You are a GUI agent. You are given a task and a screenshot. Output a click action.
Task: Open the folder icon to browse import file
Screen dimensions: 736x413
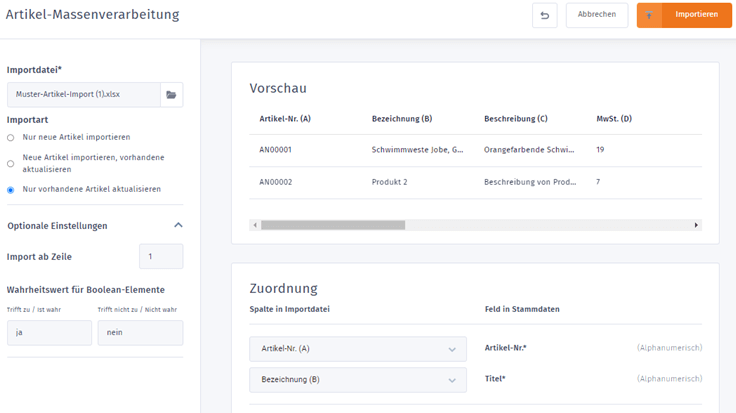(x=171, y=95)
